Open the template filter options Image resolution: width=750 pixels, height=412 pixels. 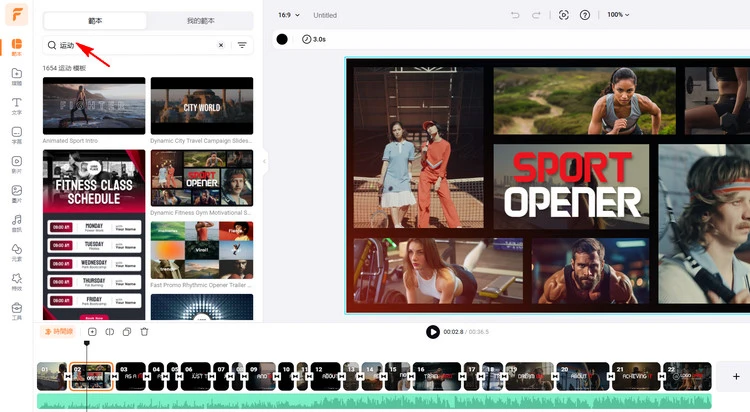pos(242,45)
